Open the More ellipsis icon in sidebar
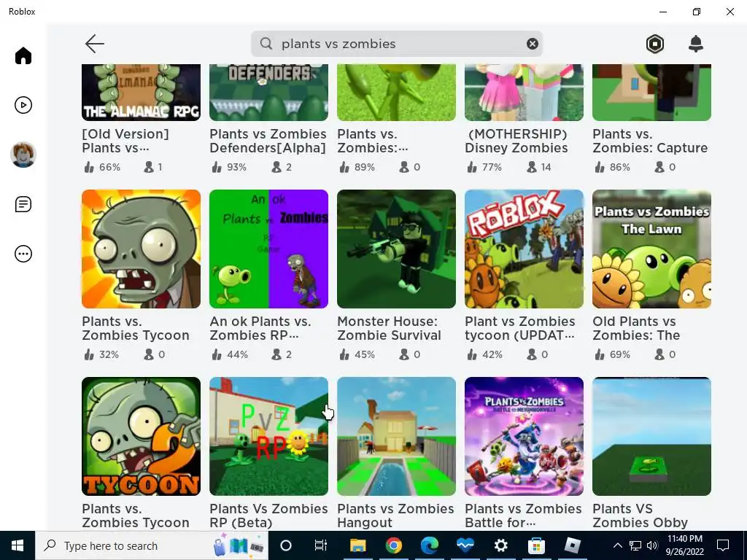This screenshot has width=747, height=560. tap(23, 254)
